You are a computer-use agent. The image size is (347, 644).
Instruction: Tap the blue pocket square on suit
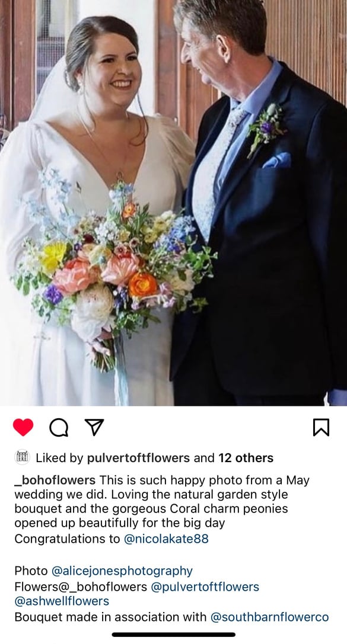point(278,161)
